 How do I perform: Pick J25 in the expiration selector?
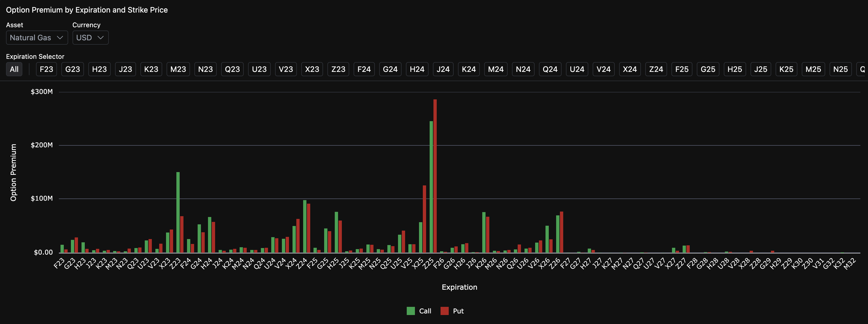coord(761,69)
